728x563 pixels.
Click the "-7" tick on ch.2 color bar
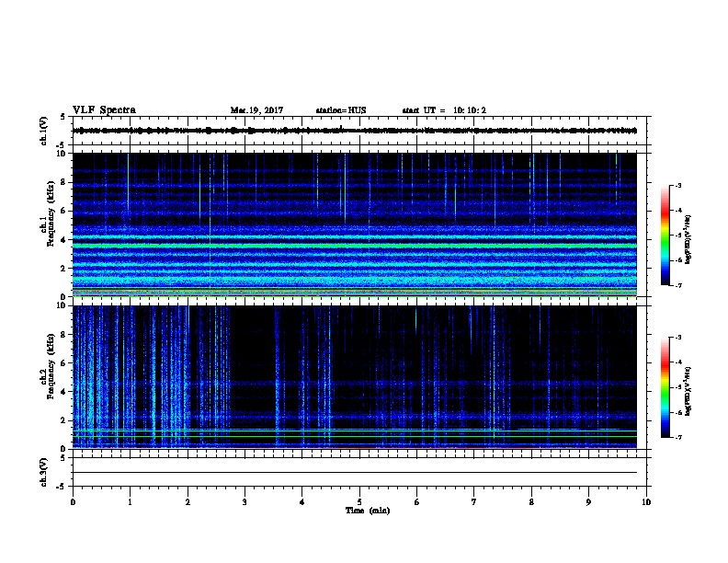click(678, 438)
